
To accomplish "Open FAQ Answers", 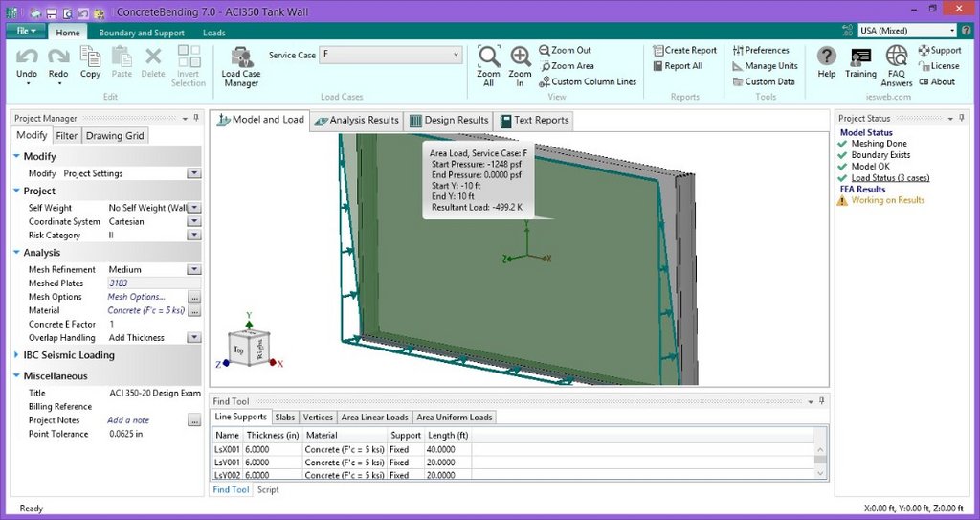I will tap(896, 66).
